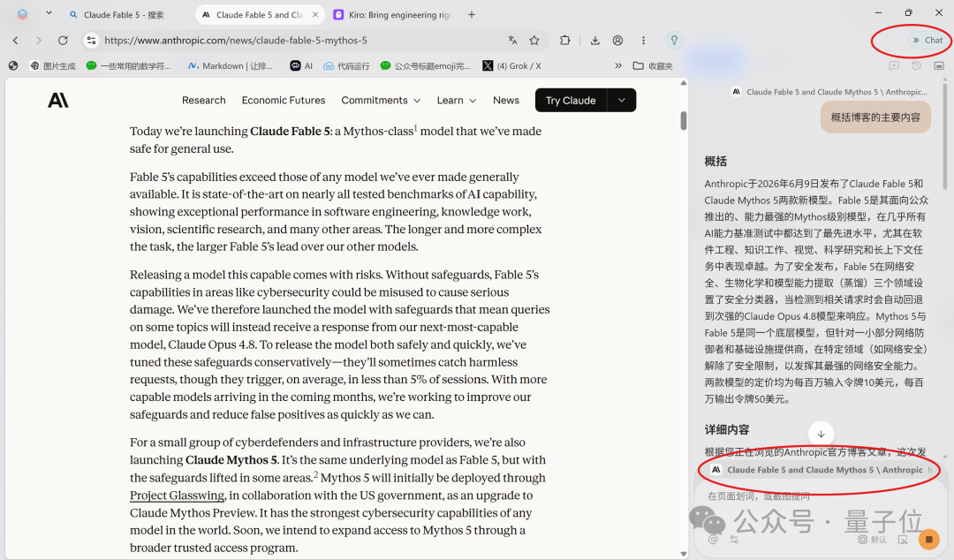Start a new chat in the sidebar

894,65
